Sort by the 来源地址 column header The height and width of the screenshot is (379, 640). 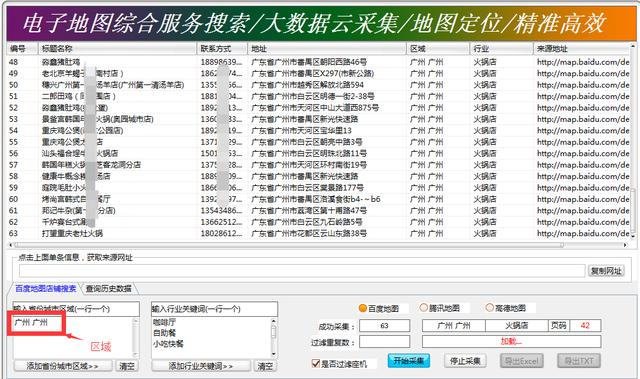582,49
